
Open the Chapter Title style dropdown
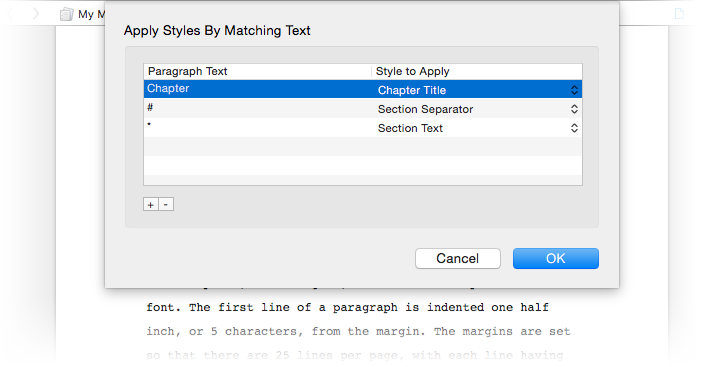coord(478,90)
